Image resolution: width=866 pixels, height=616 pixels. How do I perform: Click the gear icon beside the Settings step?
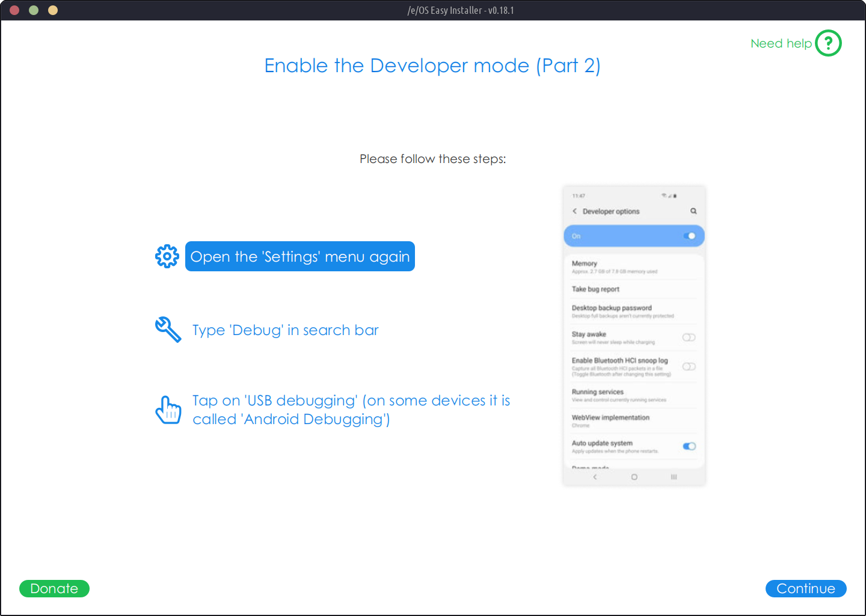click(x=167, y=256)
